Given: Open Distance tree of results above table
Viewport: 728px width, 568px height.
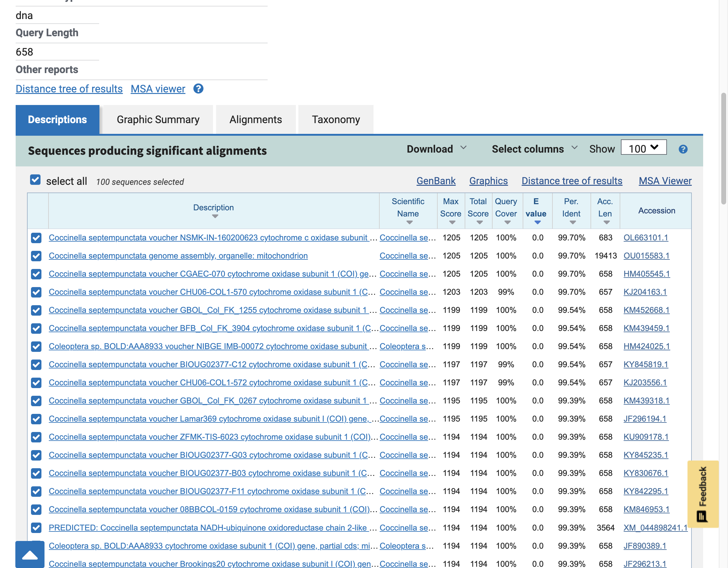Looking at the screenshot, I should point(572,181).
